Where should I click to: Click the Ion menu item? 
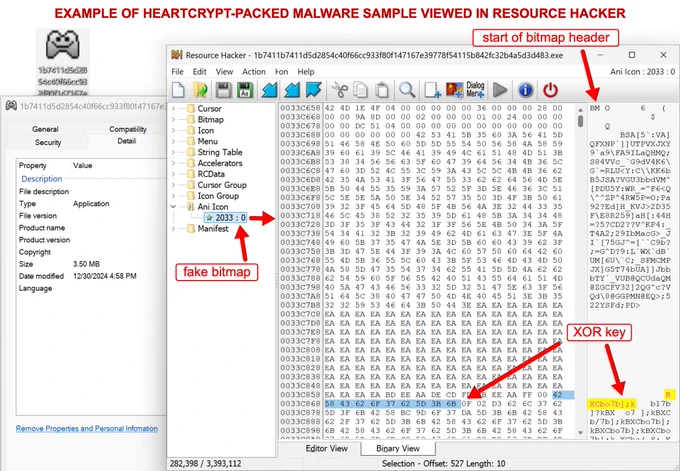click(281, 72)
